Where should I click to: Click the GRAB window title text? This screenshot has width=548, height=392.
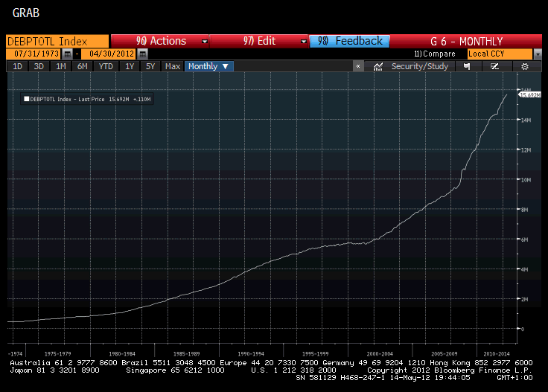(x=26, y=13)
